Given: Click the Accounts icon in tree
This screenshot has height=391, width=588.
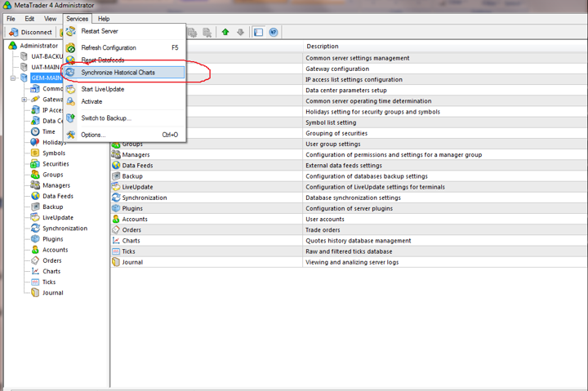Looking at the screenshot, I should tap(35, 250).
